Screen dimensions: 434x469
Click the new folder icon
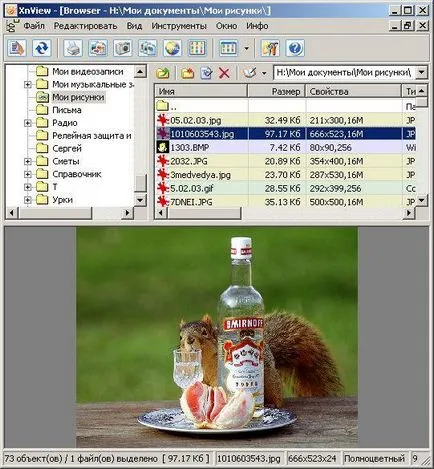[187, 73]
